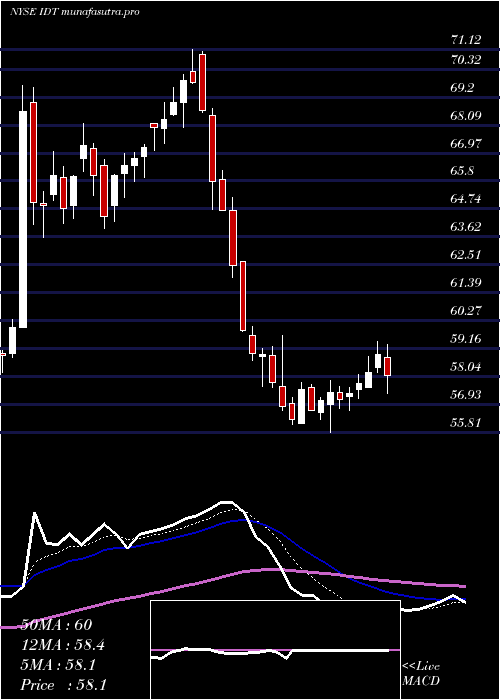Select the 64.74 price label
The image size is (500, 700).
pyautogui.click(x=466, y=199)
